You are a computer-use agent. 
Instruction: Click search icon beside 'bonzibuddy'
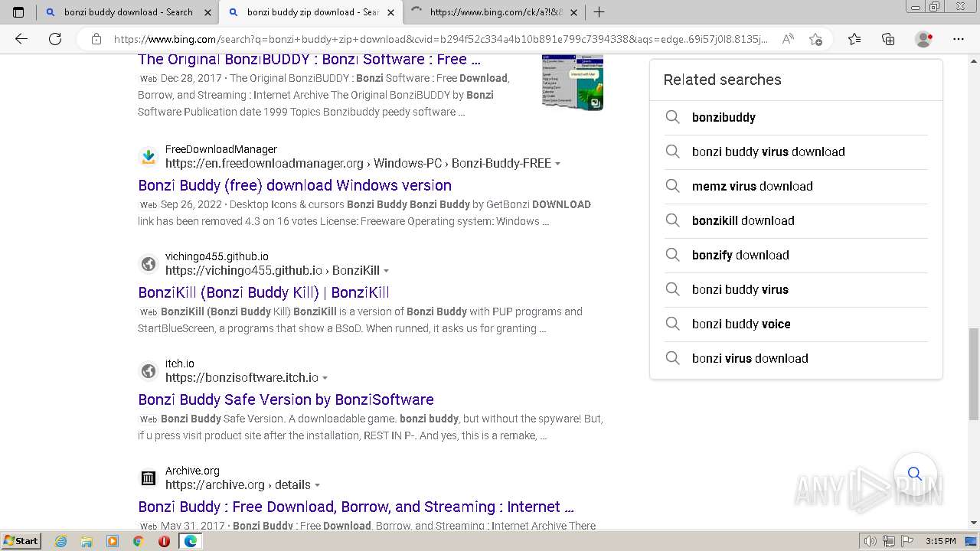coord(672,117)
